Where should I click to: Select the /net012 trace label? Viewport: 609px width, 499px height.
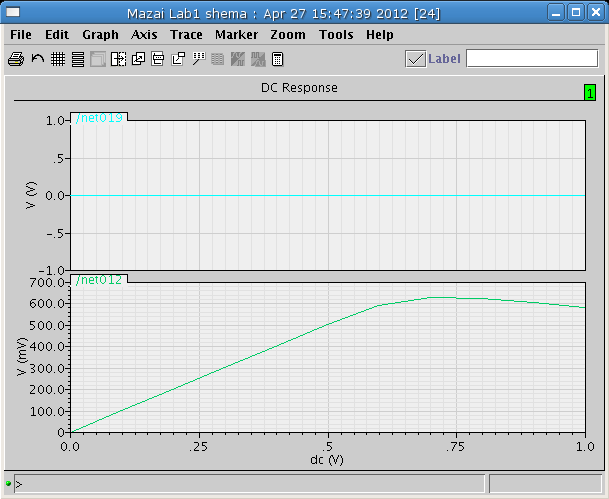point(99,279)
